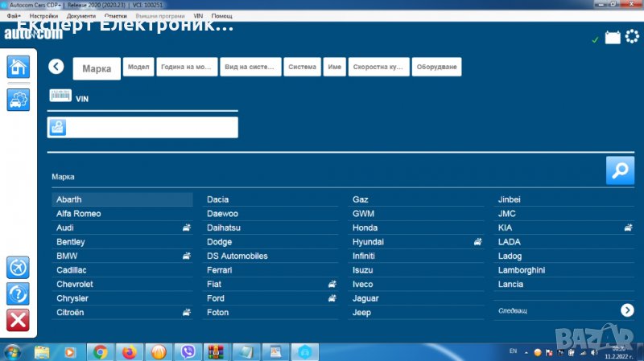This screenshot has width=644, height=361.
Task: Switch to the Модел tab
Action: (138, 68)
